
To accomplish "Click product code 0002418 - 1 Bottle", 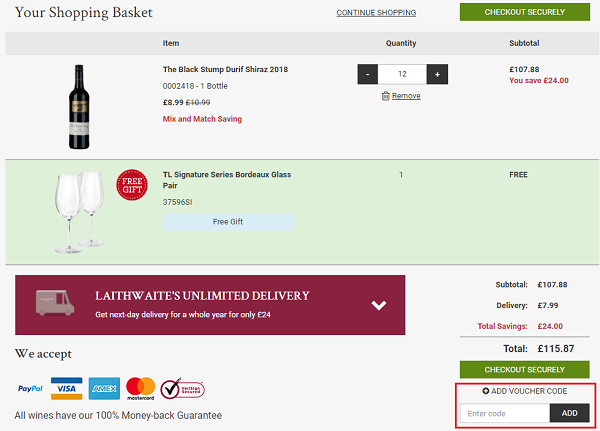I will click(195, 86).
